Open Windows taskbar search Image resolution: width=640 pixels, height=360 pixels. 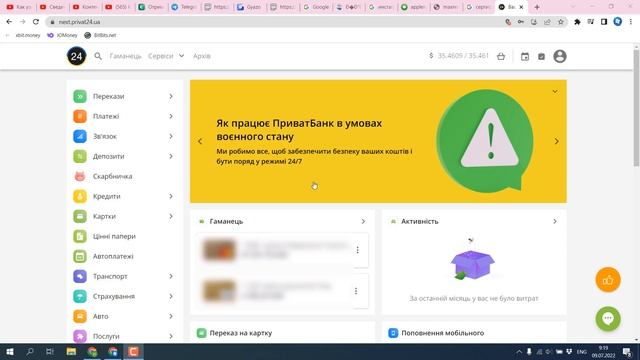coord(30,351)
